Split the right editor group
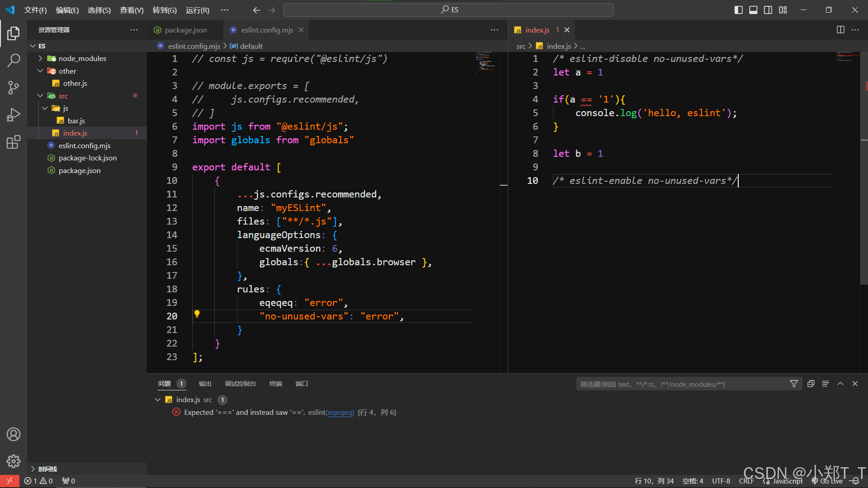The width and height of the screenshot is (868, 488). (840, 30)
